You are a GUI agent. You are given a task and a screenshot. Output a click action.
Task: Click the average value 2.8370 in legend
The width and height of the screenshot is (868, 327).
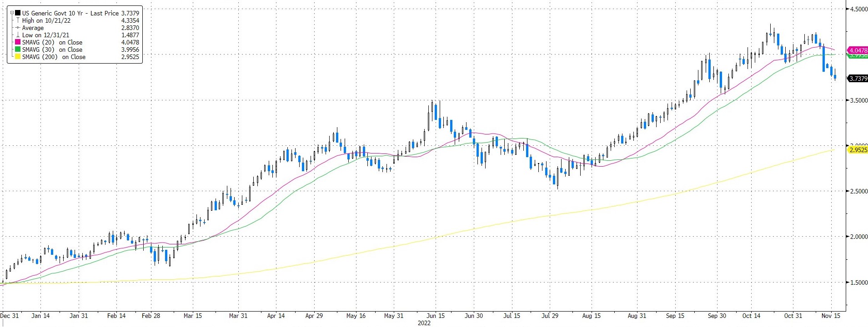click(x=130, y=28)
